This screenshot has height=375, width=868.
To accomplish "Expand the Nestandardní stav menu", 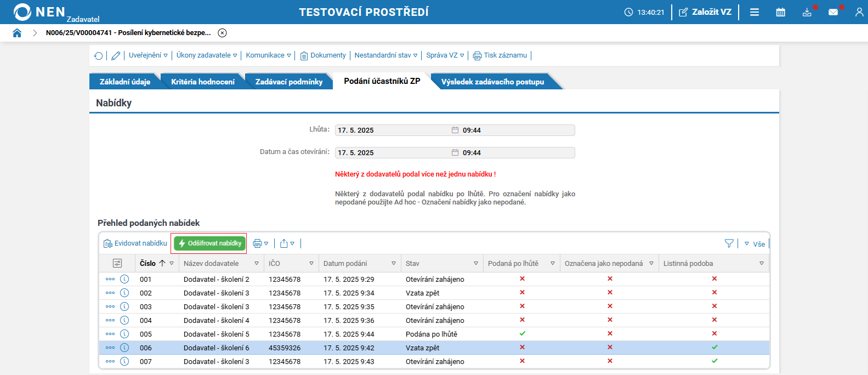I will (386, 55).
